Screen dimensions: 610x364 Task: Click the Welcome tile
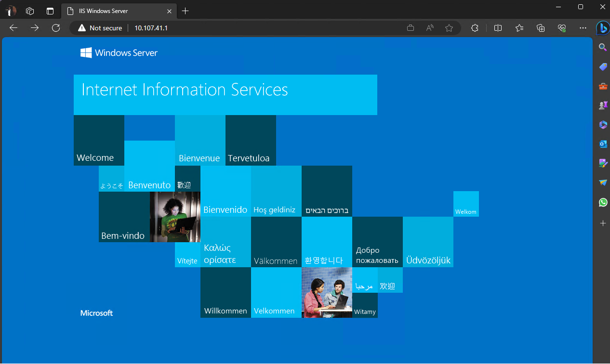click(99, 140)
